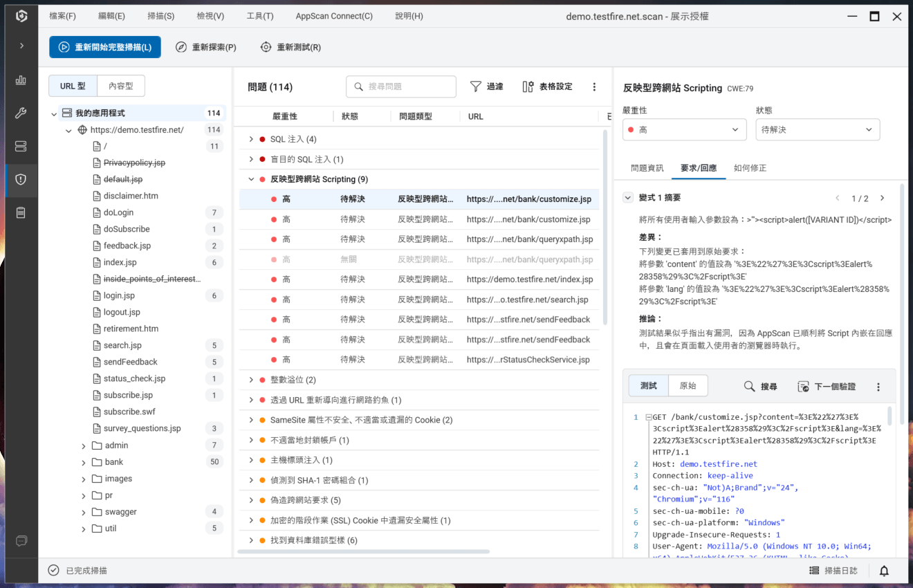Open the server data icon in sidebar
Screen dimensions: 913x588
[21, 147]
